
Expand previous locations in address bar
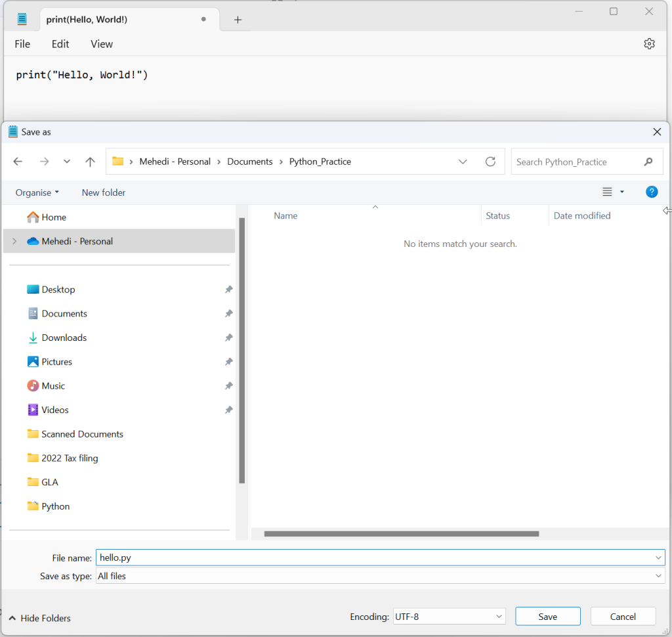(463, 162)
